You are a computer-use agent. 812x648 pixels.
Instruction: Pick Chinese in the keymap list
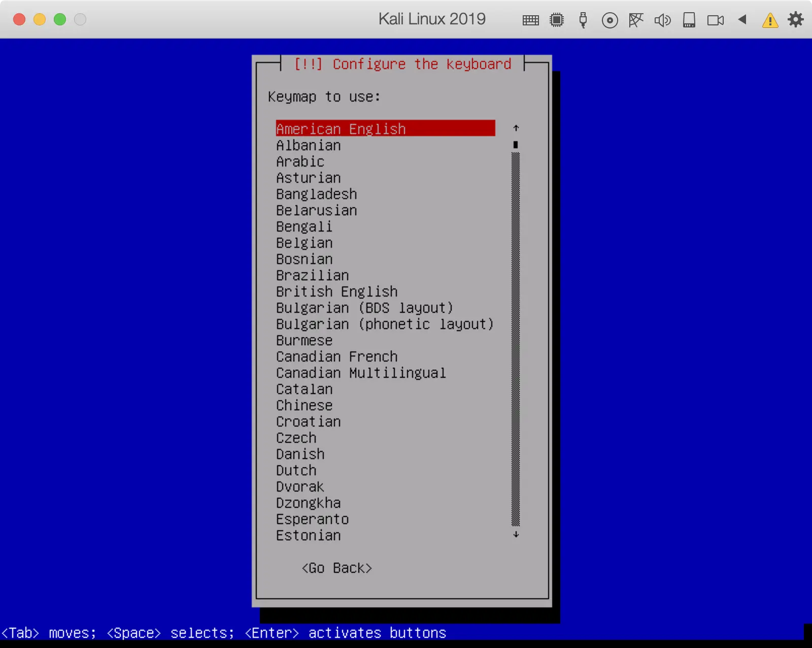[x=385, y=405]
